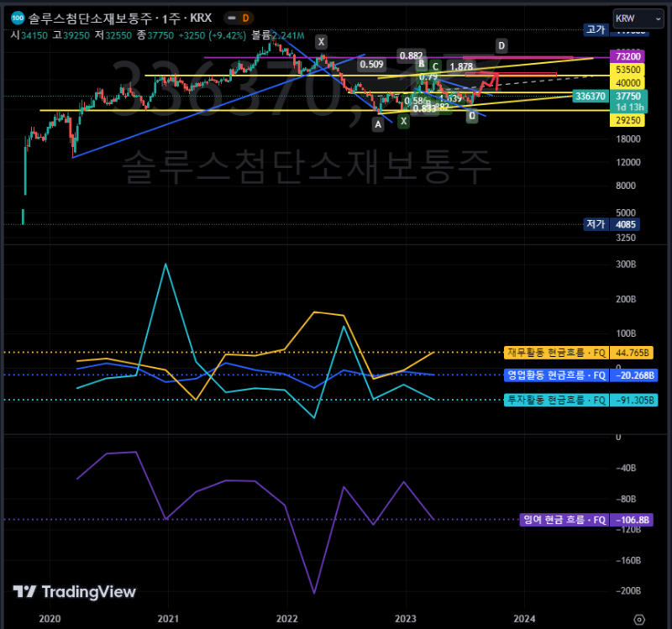
Task: Open the KRW currency dropdown
Action: 638,18
